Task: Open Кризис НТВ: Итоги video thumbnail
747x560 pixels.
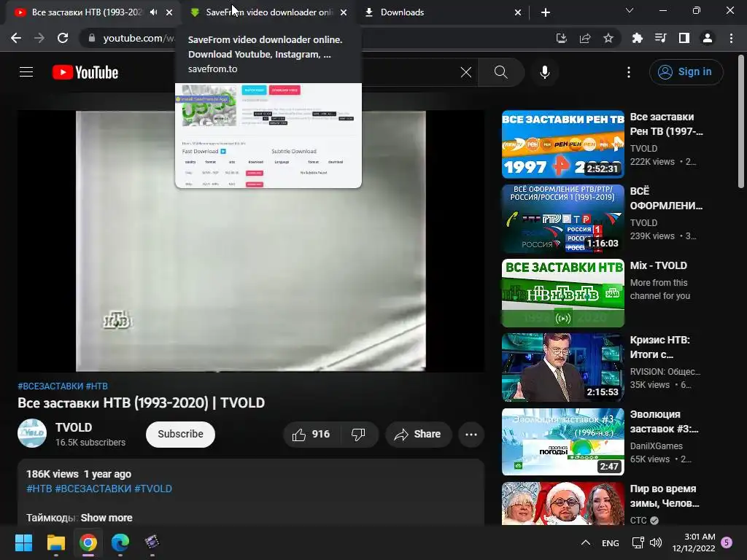Action: 562,367
